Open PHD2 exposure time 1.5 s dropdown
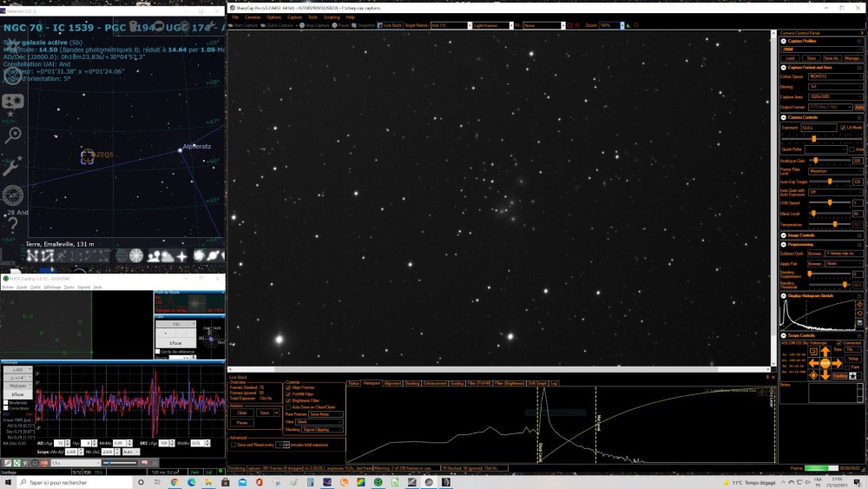The width and height of the screenshot is (868, 489). tap(75, 463)
